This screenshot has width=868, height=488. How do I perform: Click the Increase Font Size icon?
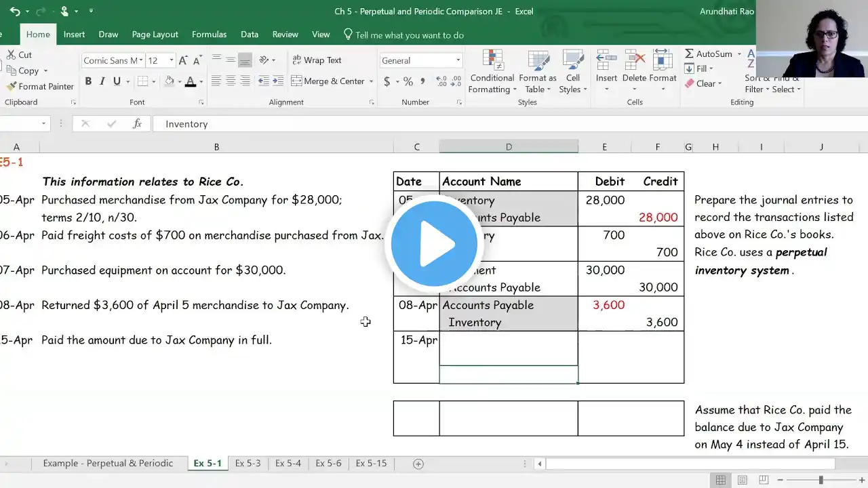coord(183,60)
